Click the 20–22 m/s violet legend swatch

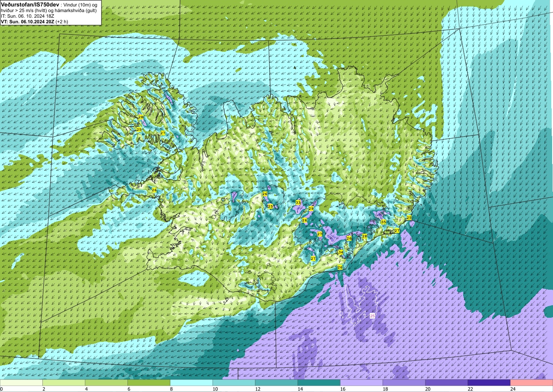pos(447,383)
